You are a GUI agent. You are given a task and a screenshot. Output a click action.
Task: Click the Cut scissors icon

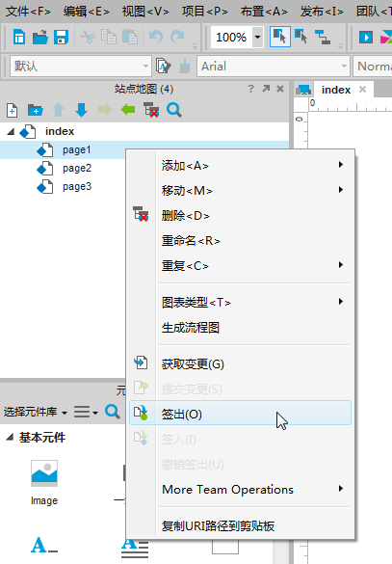point(88,37)
